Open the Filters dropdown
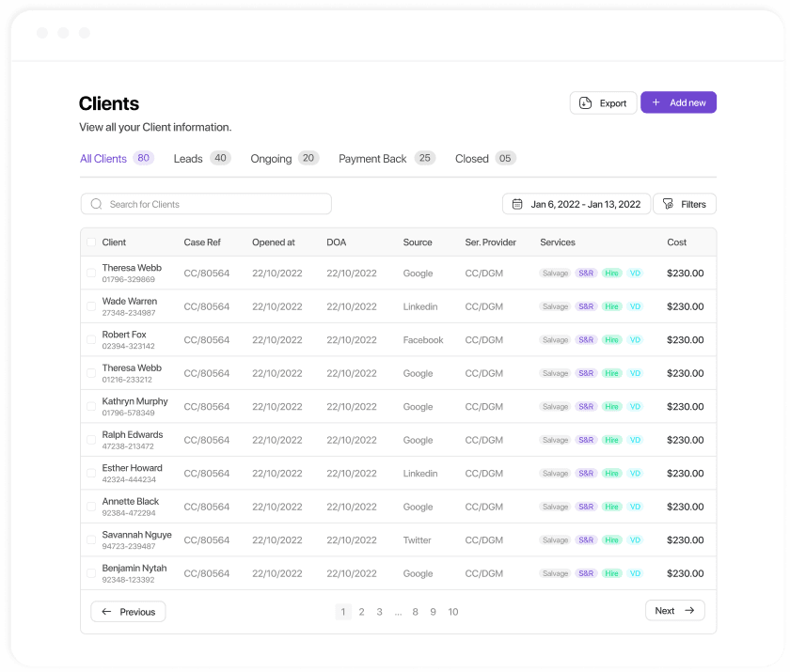The width and height of the screenshot is (790, 672). coord(685,204)
